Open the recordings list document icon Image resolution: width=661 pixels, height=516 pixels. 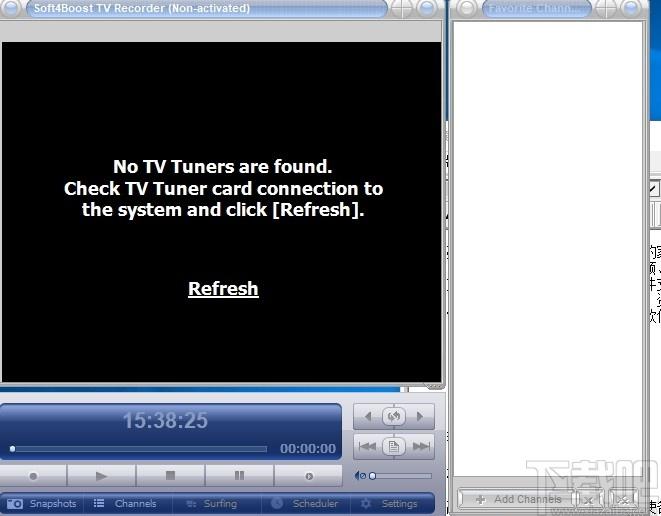[x=394, y=446]
